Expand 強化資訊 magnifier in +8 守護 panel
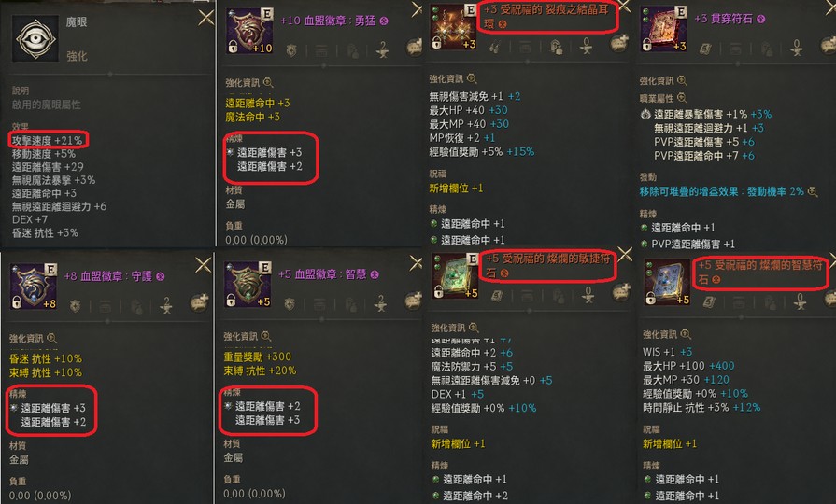 [51, 338]
